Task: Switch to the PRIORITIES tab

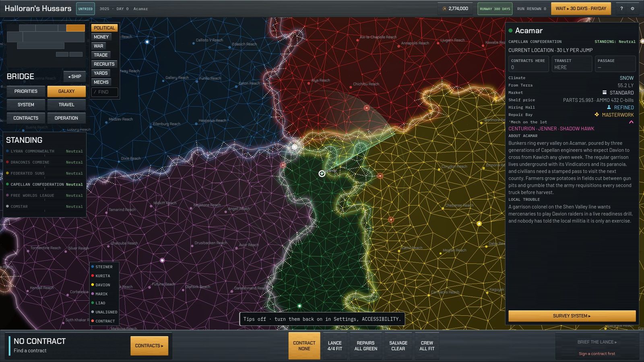Action: coord(26,91)
